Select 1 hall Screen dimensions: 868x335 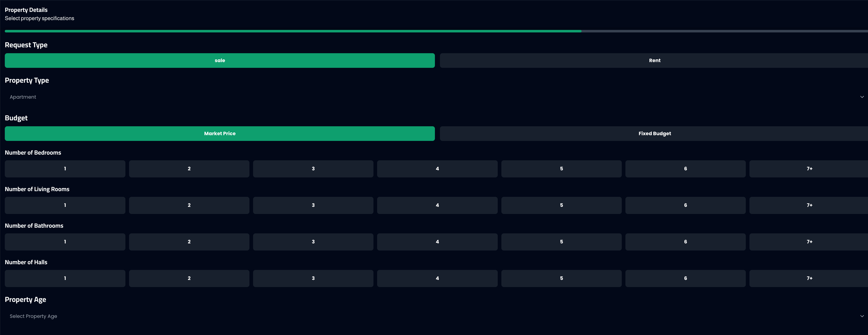[x=65, y=278]
